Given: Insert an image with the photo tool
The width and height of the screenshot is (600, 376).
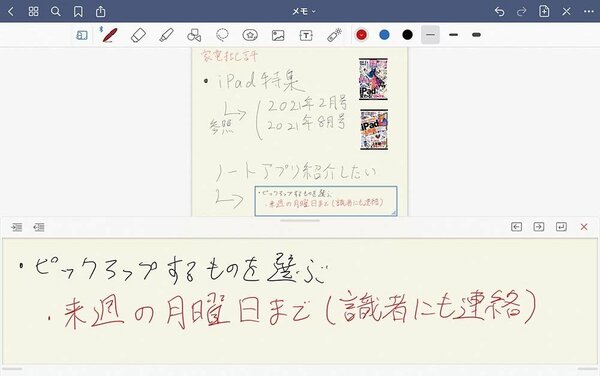Looking at the screenshot, I should [278, 36].
